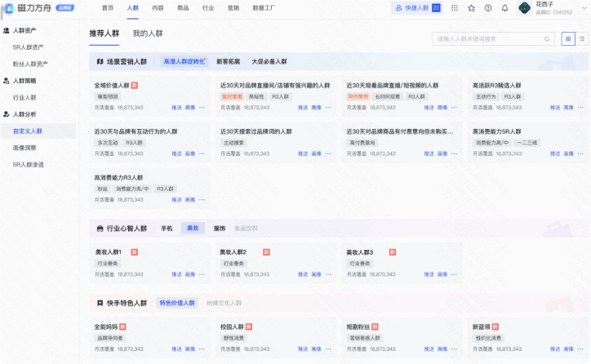The height and width of the screenshot is (364, 591).
Task: Click 推送 on 全域价值人群 card
Action: point(177,108)
